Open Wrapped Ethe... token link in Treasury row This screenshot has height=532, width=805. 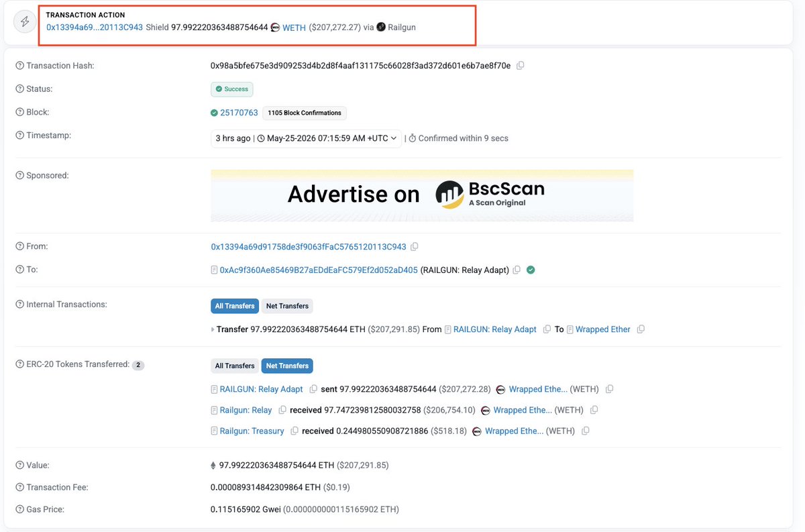[515, 431]
